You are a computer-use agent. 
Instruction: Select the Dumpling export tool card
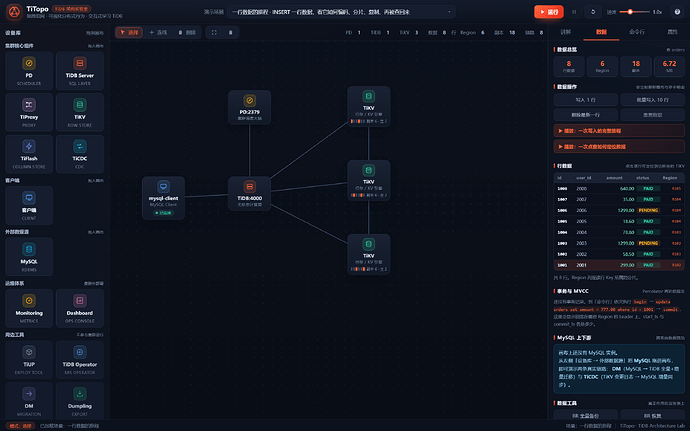(80, 401)
